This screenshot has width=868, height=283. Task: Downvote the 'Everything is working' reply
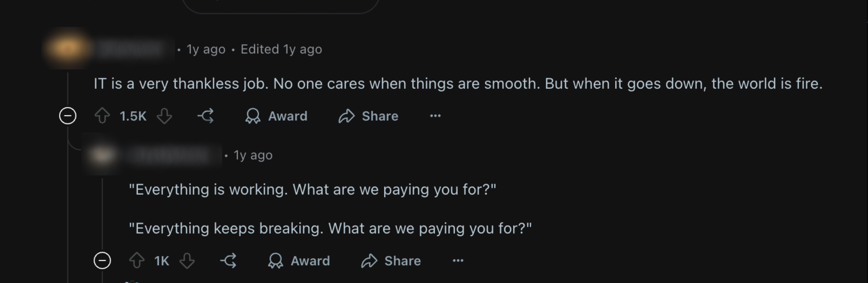187,261
